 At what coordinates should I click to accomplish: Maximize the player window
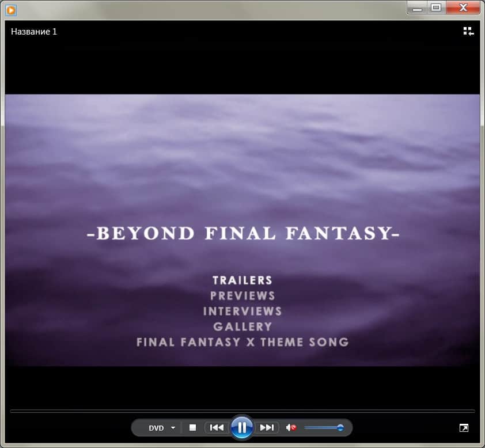click(436, 7)
